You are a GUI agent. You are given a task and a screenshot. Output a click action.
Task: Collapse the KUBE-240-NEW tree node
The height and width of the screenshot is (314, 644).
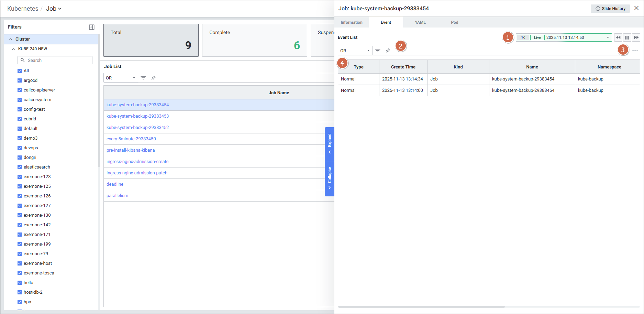point(13,49)
